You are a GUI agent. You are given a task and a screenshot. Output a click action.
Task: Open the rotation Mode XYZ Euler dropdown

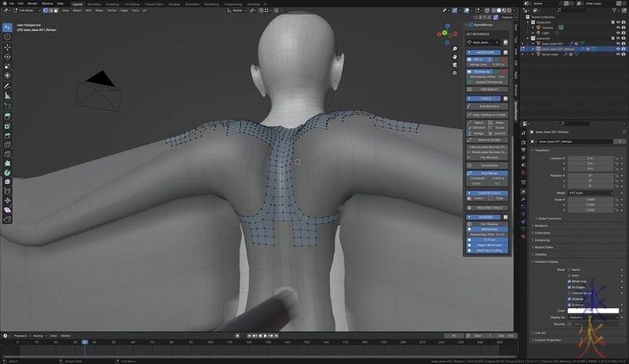pyautogui.click(x=590, y=193)
